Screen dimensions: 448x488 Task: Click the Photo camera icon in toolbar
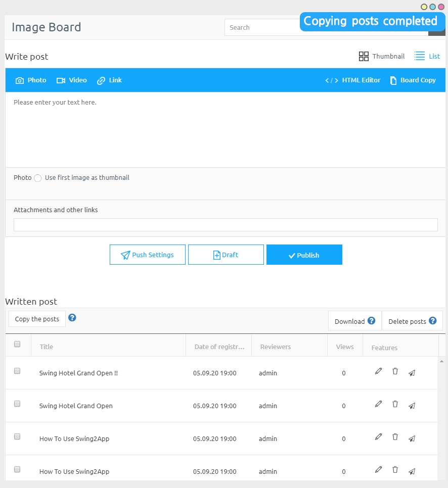click(x=20, y=80)
